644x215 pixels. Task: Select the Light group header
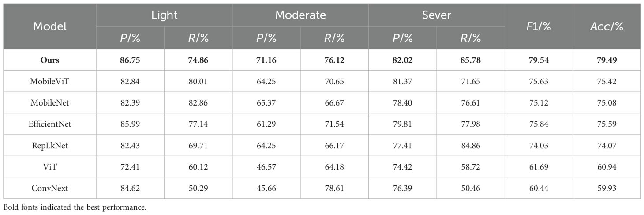164,15
